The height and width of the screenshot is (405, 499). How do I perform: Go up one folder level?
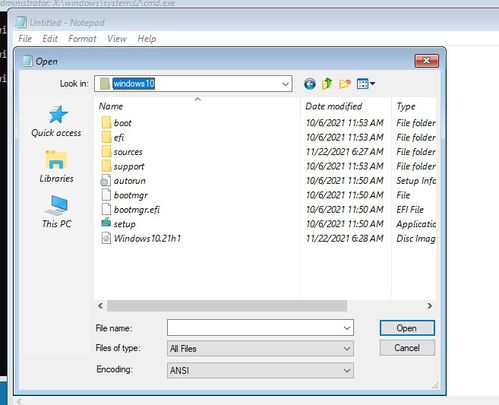click(x=327, y=84)
